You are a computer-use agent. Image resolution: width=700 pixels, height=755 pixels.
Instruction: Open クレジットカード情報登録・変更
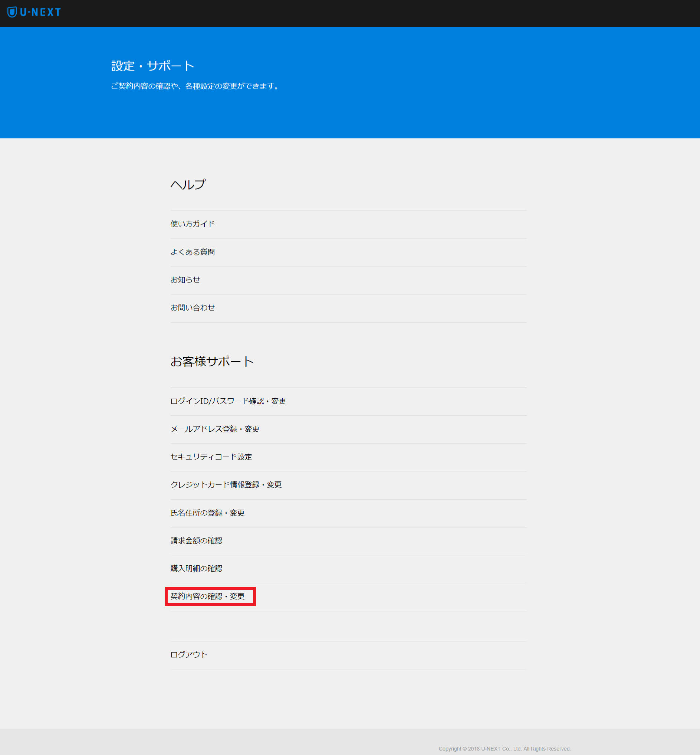pyautogui.click(x=226, y=484)
